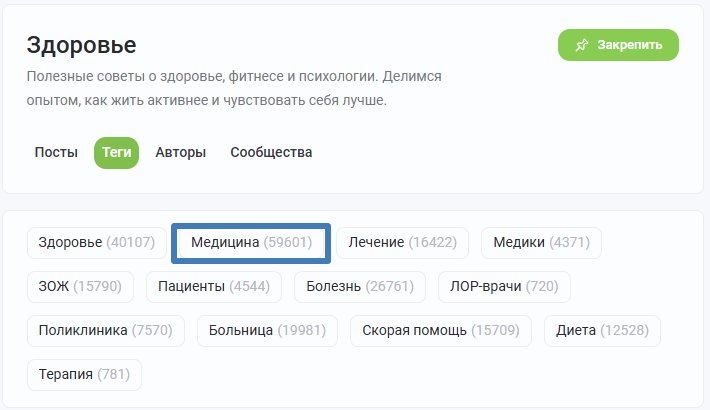This screenshot has width=710, height=410.
Task: Click the Медики tag chip
Action: (542, 243)
